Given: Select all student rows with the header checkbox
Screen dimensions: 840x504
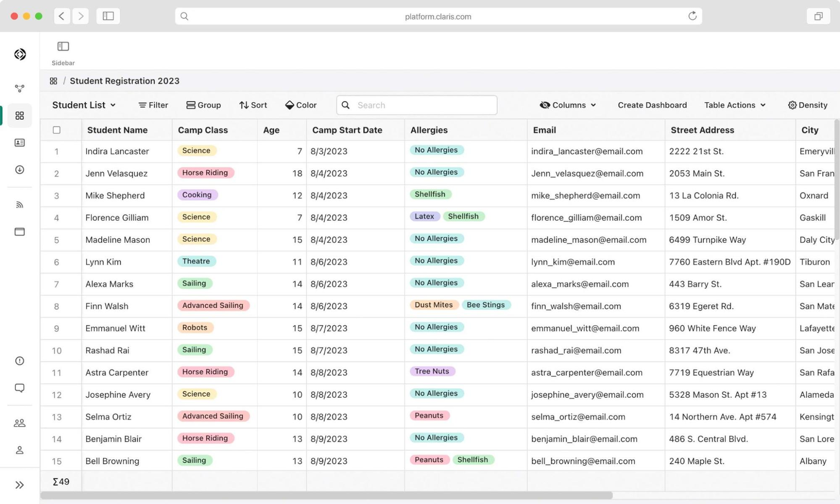Looking at the screenshot, I should point(56,129).
